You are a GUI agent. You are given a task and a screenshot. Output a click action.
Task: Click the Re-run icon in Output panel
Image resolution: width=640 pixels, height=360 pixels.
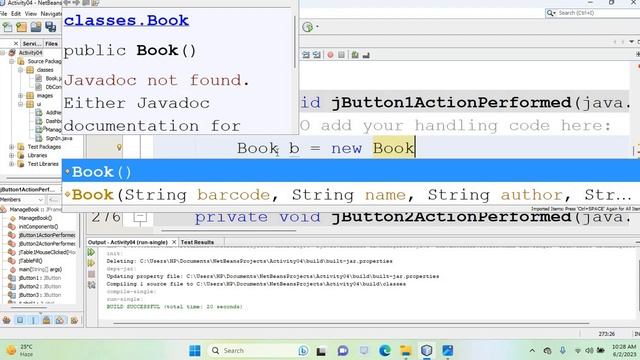[x=91, y=252]
